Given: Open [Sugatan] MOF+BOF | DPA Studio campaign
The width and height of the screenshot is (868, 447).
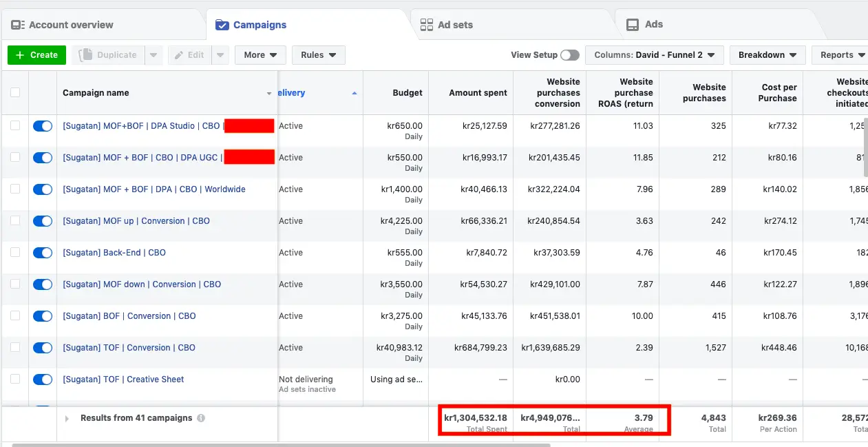Looking at the screenshot, I should 143,126.
